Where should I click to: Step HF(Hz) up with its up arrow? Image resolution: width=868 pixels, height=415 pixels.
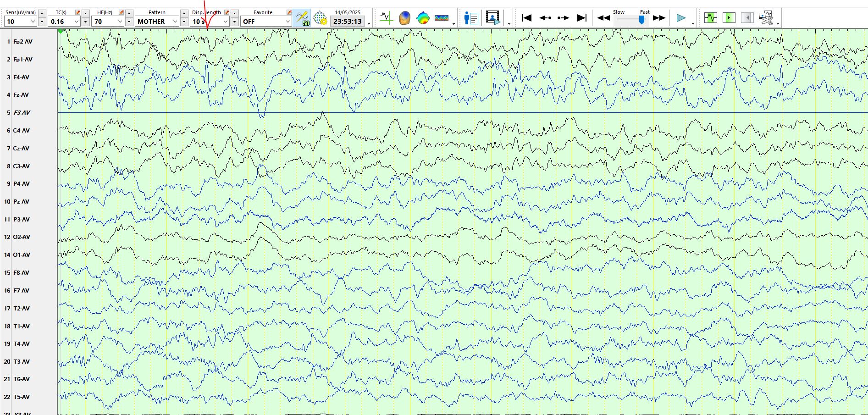click(129, 13)
